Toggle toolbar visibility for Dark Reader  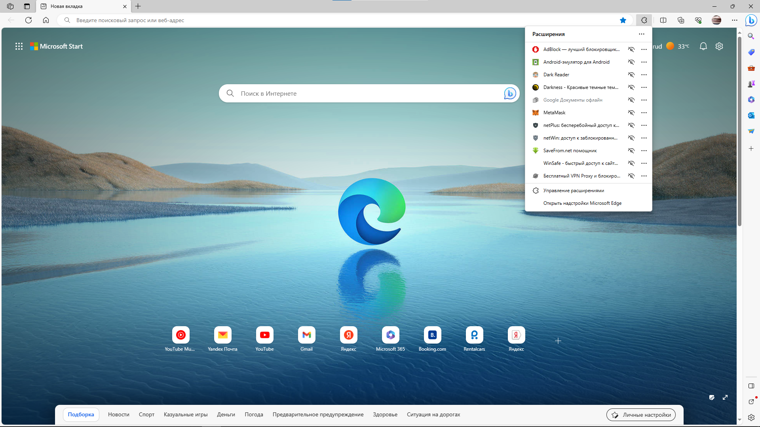[x=631, y=75]
